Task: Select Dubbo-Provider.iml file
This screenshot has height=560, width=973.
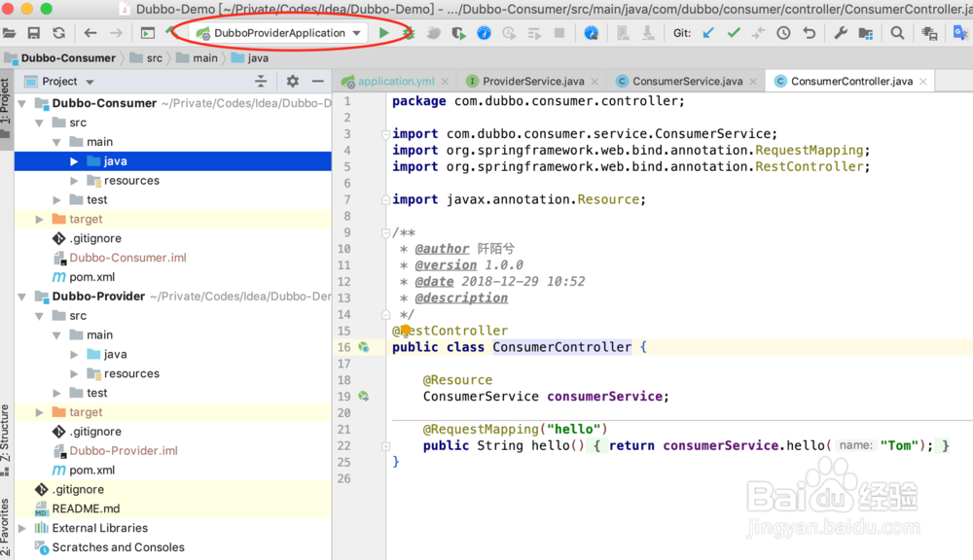Action: pos(124,451)
